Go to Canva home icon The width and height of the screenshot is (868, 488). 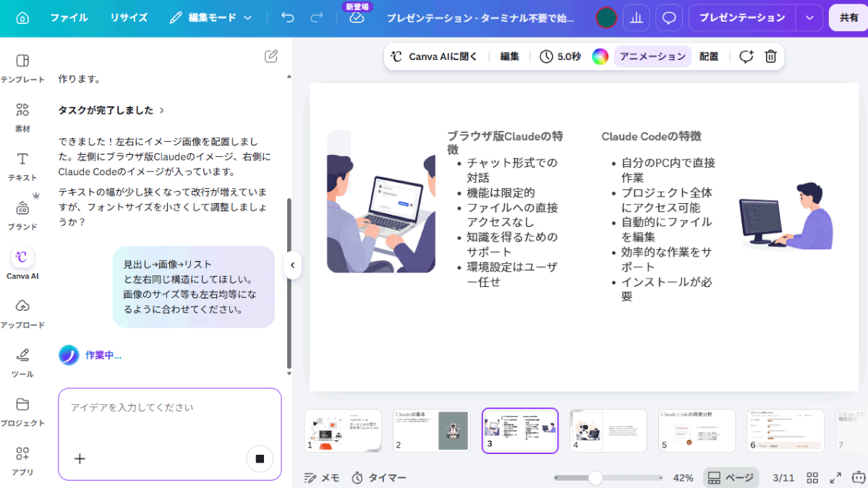click(x=22, y=17)
